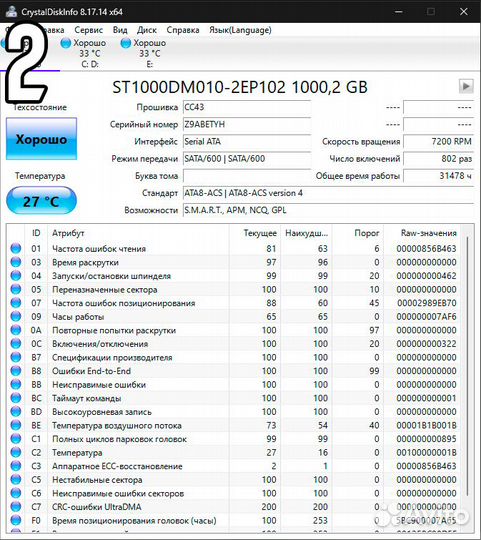Click CrystalDiskInfo title bar app icon

point(11,11)
